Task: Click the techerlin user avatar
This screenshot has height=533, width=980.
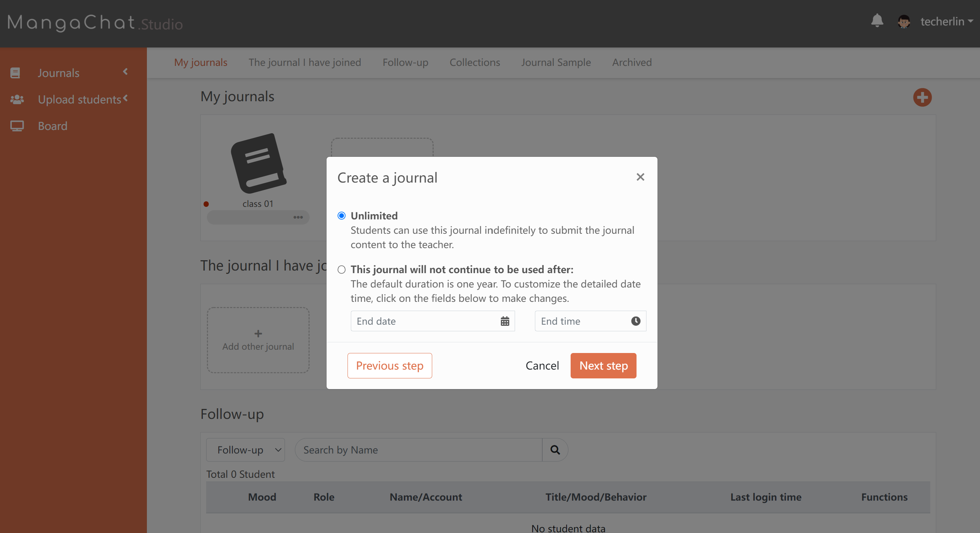Action: (x=903, y=22)
